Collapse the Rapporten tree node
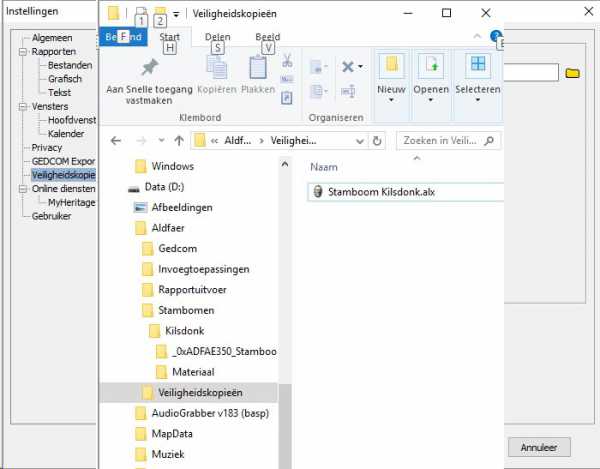This screenshot has width=600, height=469. (22, 52)
